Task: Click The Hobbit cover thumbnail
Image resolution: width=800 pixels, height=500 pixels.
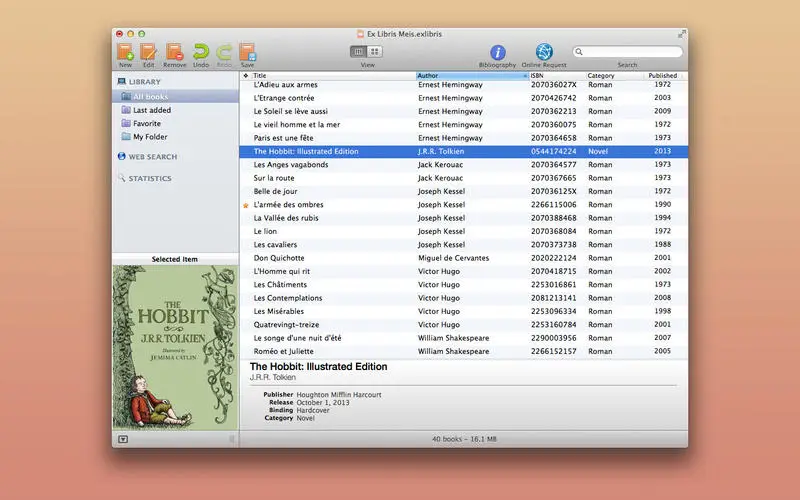Action: click(x=175, y=347)
